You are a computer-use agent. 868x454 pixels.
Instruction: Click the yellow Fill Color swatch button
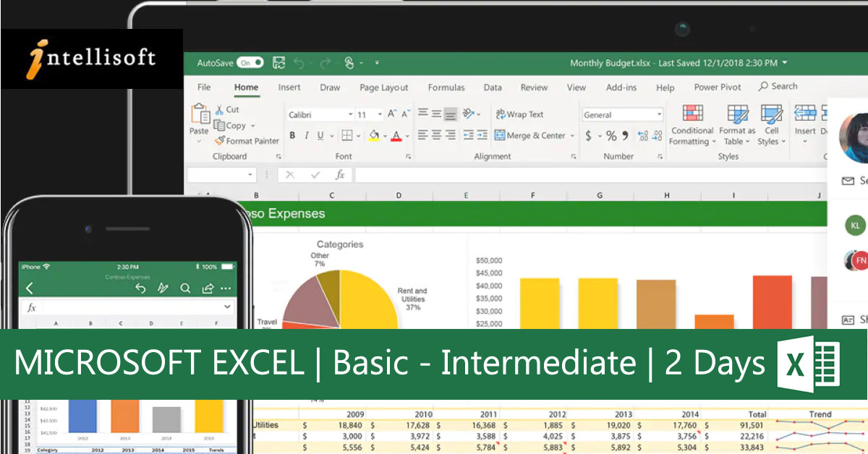(373, 136)
